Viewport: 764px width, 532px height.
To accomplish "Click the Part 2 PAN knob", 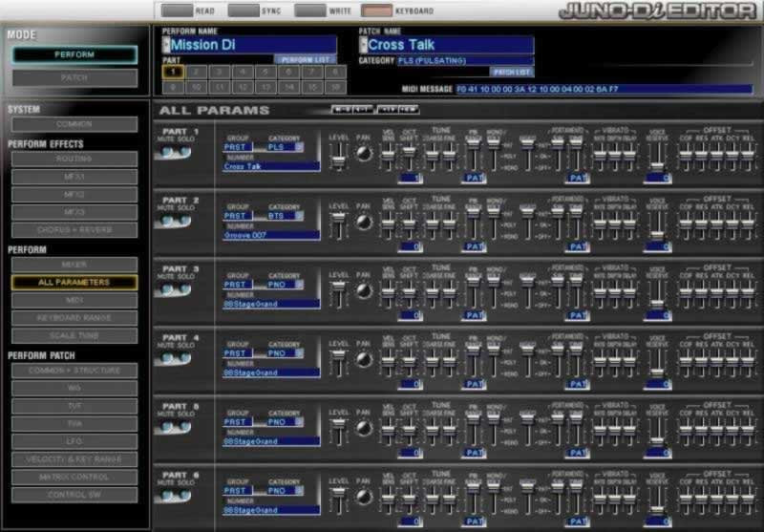I will pyautogui.click(x=364, y=223).
